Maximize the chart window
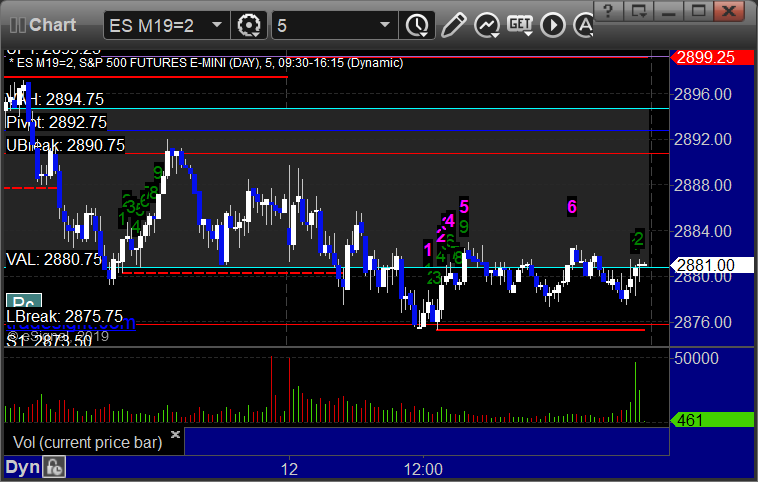Screen dimensions: 758x482 click(x=698, y=11)
